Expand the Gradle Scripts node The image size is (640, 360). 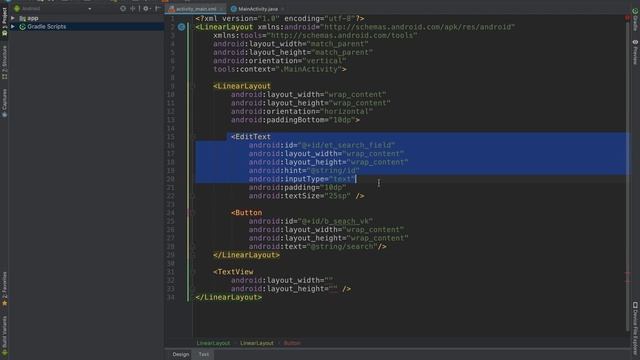click(x=13, y=27)
